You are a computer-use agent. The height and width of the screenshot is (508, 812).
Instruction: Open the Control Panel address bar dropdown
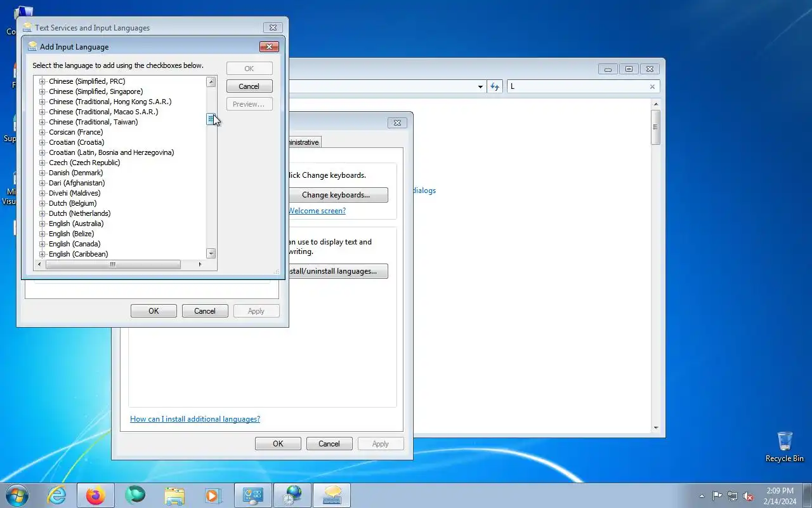[x=480, y=87]
